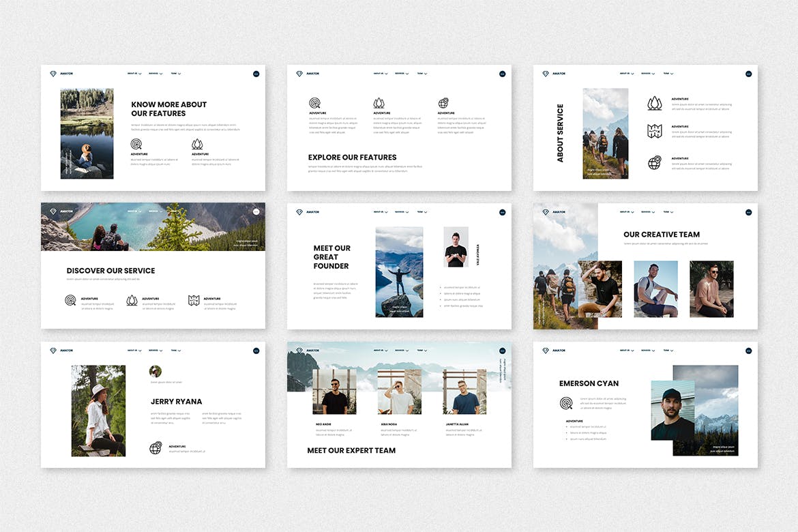Expand the Service dropdown chevron on Discover slide
798x532 pixels.
tap(161, 211)
